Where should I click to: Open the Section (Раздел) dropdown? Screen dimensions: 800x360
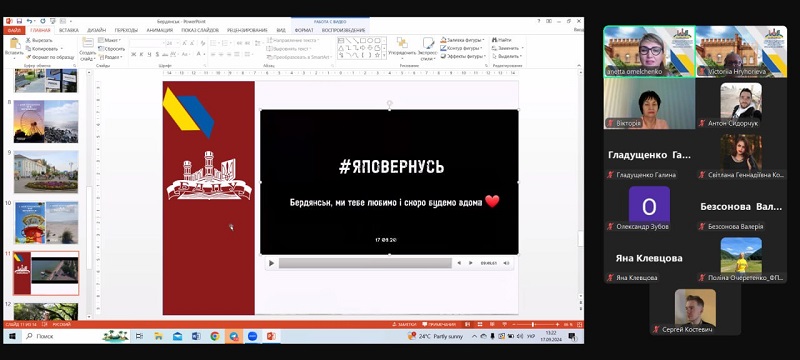pyautogui.click(x=111, y=57)
